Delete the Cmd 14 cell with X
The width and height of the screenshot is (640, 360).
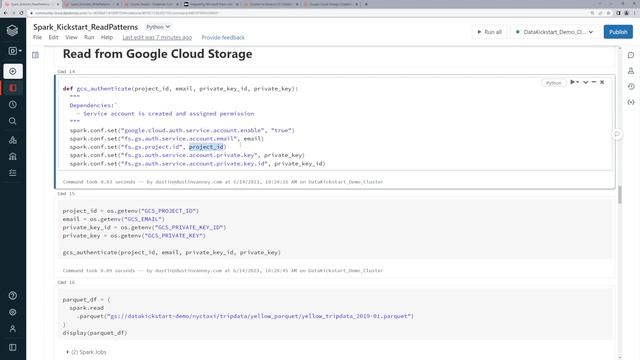[602, 82]
